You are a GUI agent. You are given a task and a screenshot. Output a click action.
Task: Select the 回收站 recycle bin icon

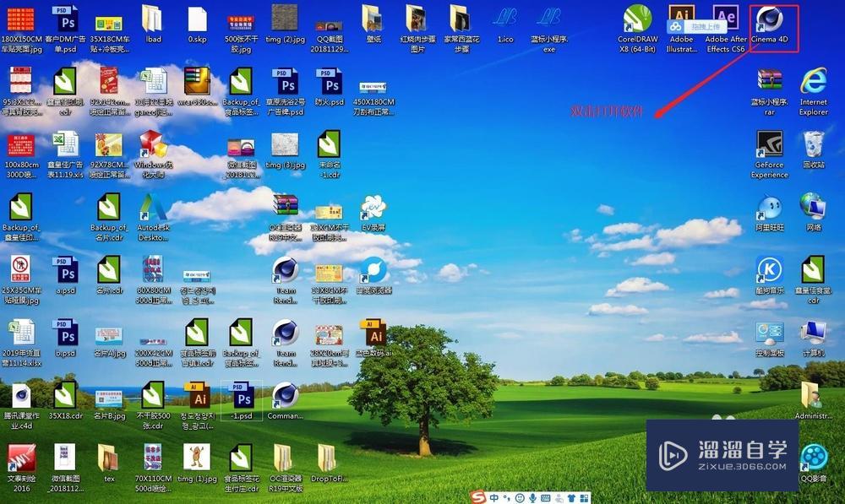[813, 150]
